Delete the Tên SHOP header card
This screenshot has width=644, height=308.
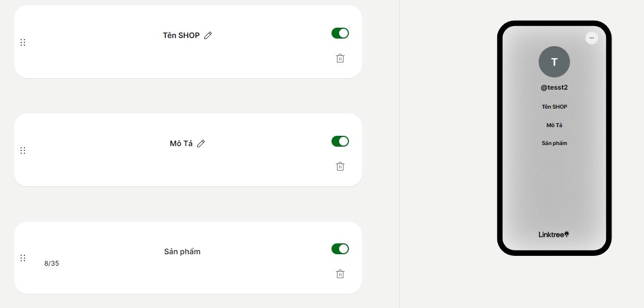point(340,58)
